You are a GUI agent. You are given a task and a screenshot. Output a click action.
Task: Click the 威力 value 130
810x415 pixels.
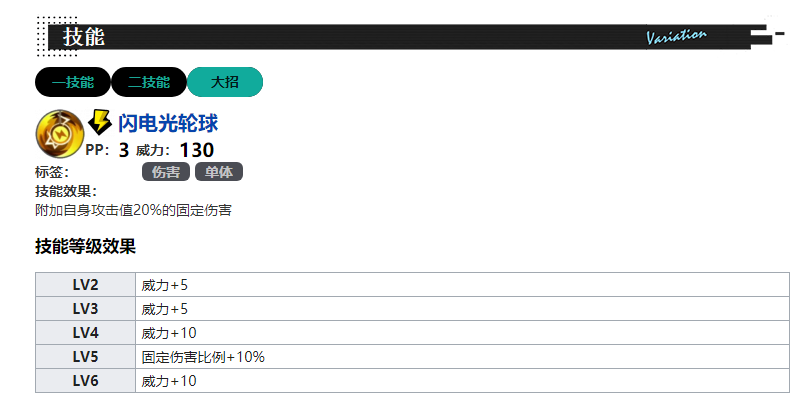[196, 151]
